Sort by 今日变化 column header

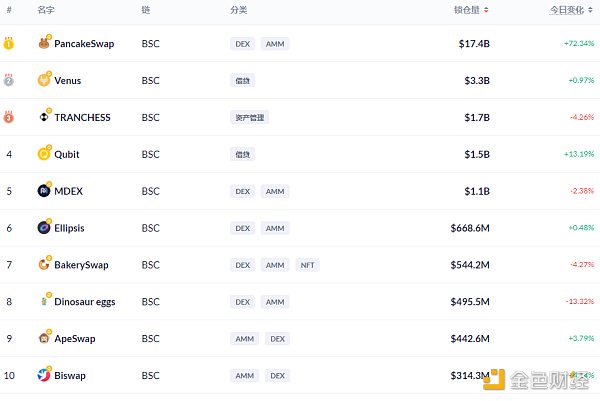(x=571, y=9)
